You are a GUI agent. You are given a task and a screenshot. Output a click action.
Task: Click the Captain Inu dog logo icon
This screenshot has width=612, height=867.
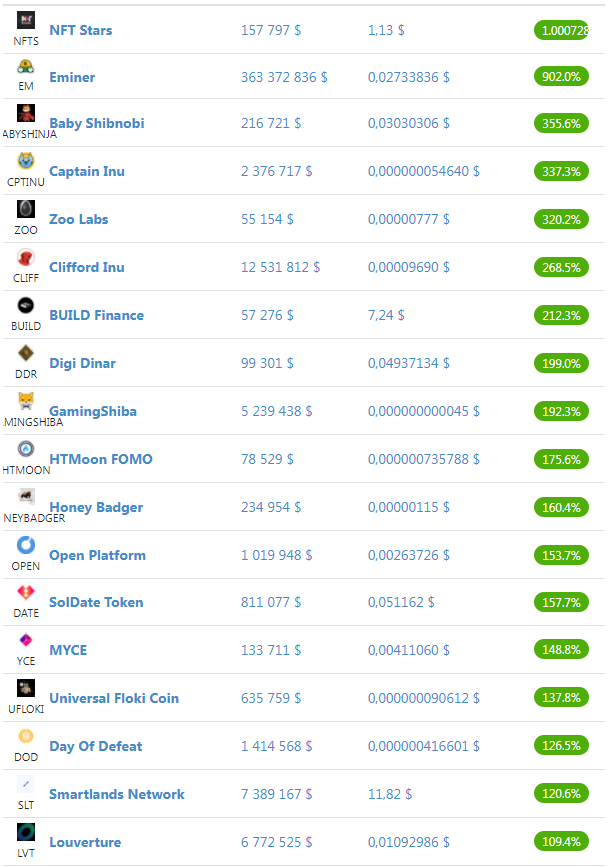pos(26,161)
